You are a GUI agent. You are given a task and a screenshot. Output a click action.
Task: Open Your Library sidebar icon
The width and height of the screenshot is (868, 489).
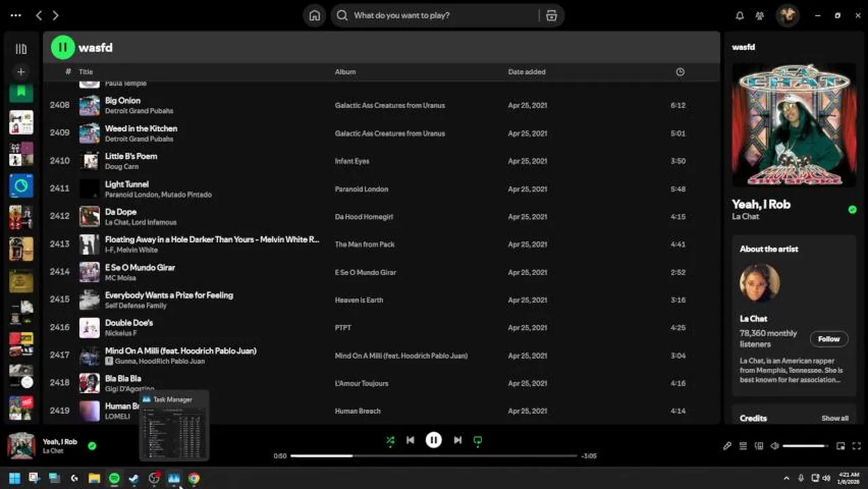pyautogui.click(x=21, y=49)
